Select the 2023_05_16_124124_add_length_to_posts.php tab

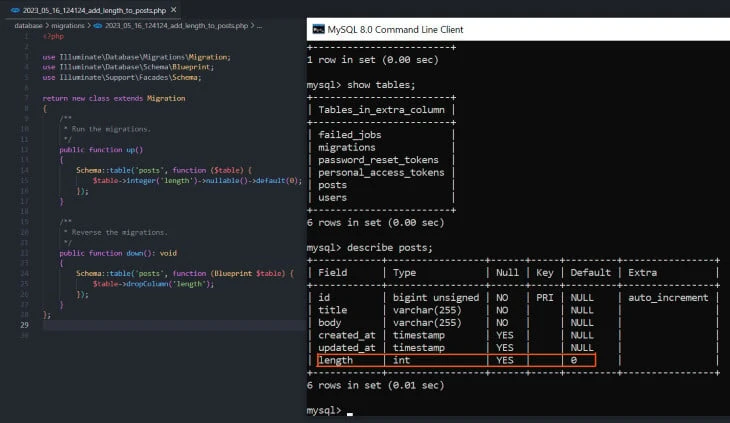pyautogui.click(x=94, y=10)
